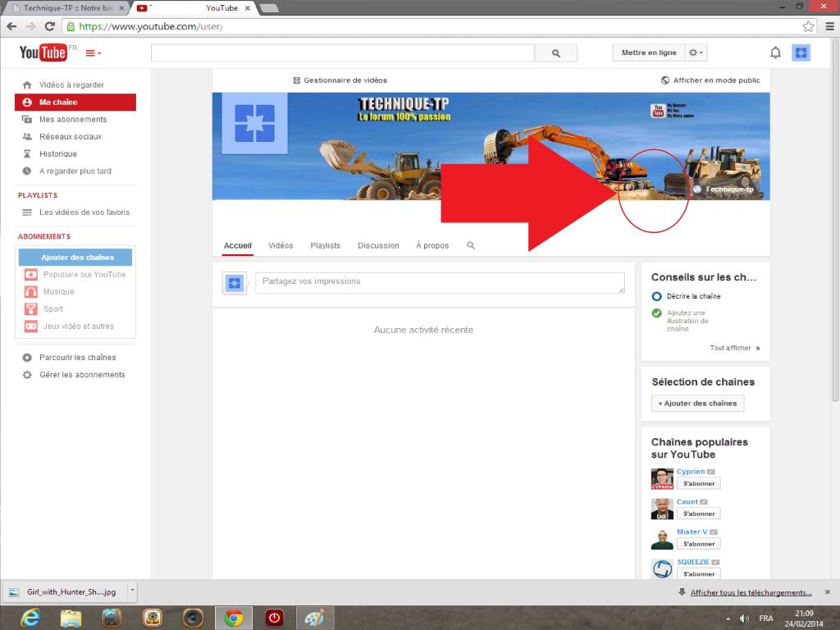Click the browser back arrow
840x630 pixels.
coord(11,26)
